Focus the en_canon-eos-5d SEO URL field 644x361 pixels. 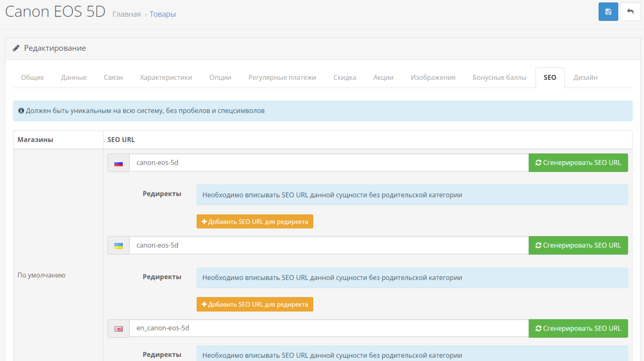pyautogui.click(x=329, y=328)
